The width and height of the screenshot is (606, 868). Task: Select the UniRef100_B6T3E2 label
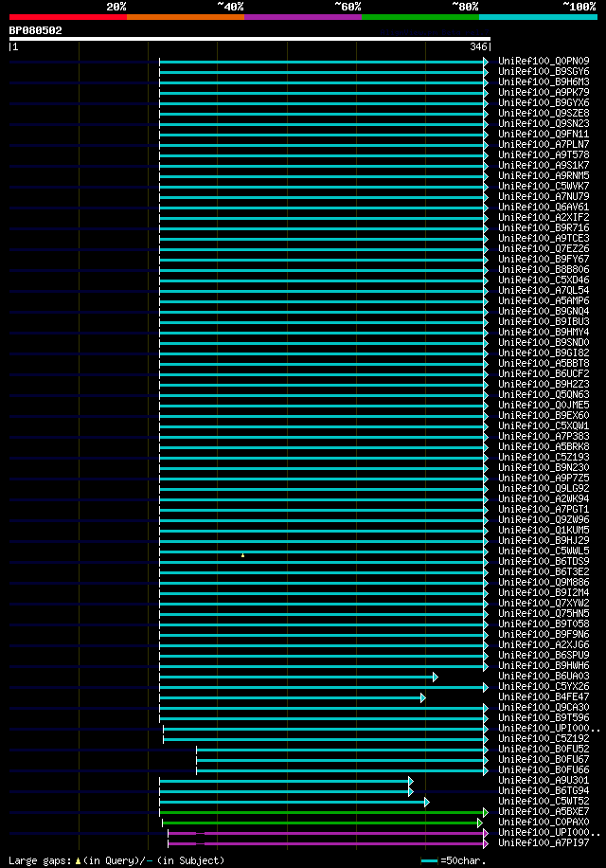tap(544, 571)
